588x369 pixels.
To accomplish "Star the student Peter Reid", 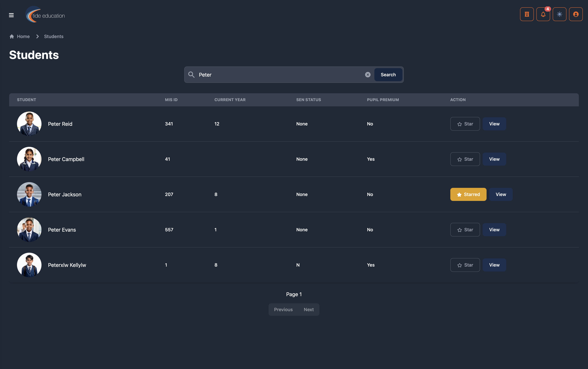I will click(x=465, y=124).
